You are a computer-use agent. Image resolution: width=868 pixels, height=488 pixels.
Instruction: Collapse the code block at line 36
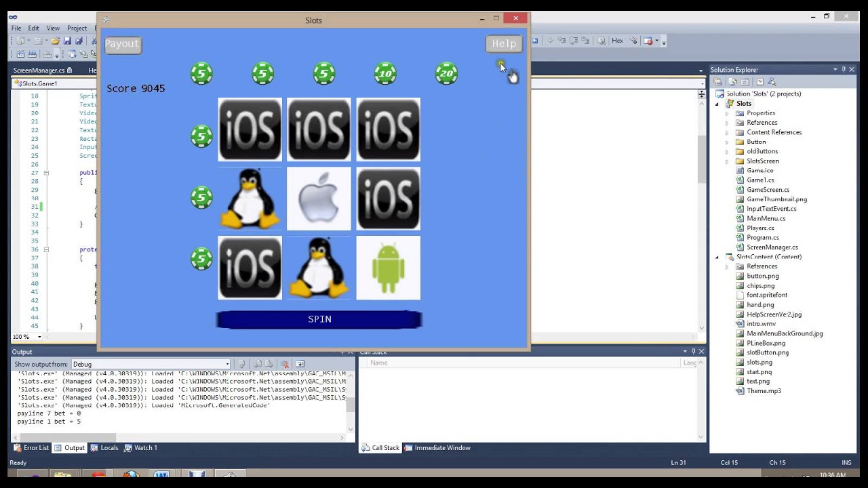pos(46,249)
